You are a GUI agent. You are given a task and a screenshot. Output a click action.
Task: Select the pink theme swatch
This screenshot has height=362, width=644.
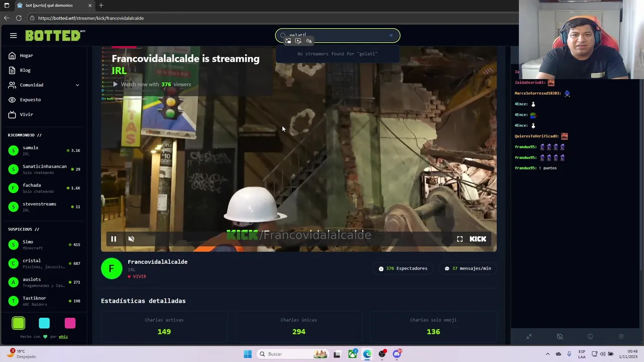click(70, 323)
